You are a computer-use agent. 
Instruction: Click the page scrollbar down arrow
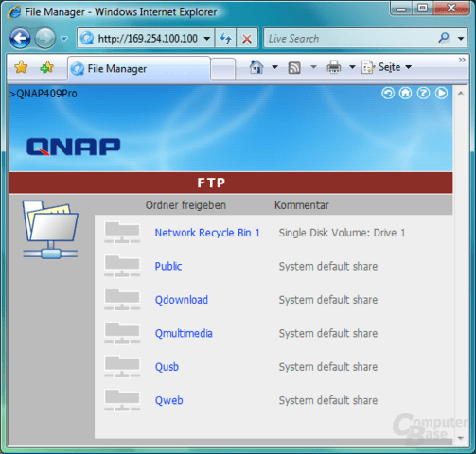point(461,438)
